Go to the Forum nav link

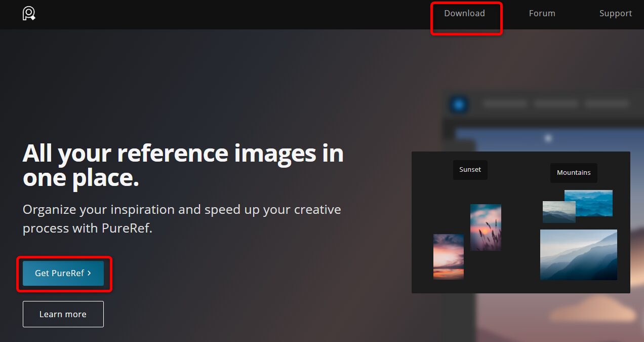coord(542,14)
